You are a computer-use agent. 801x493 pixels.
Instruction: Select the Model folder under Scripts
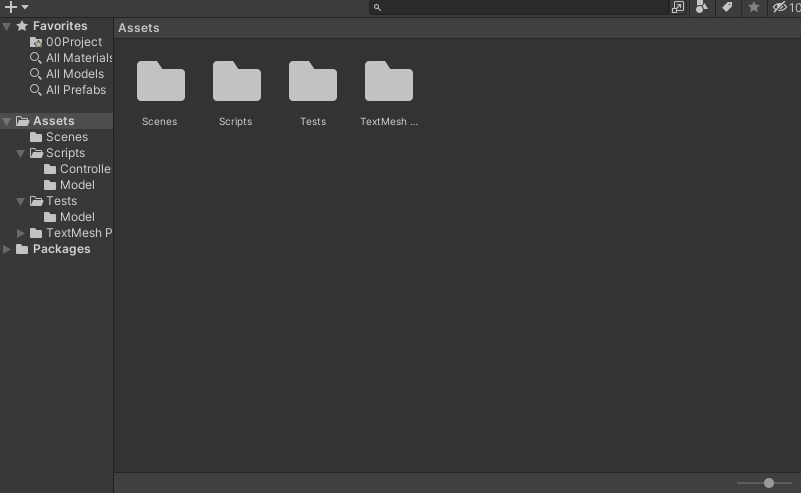click(77, 185)
